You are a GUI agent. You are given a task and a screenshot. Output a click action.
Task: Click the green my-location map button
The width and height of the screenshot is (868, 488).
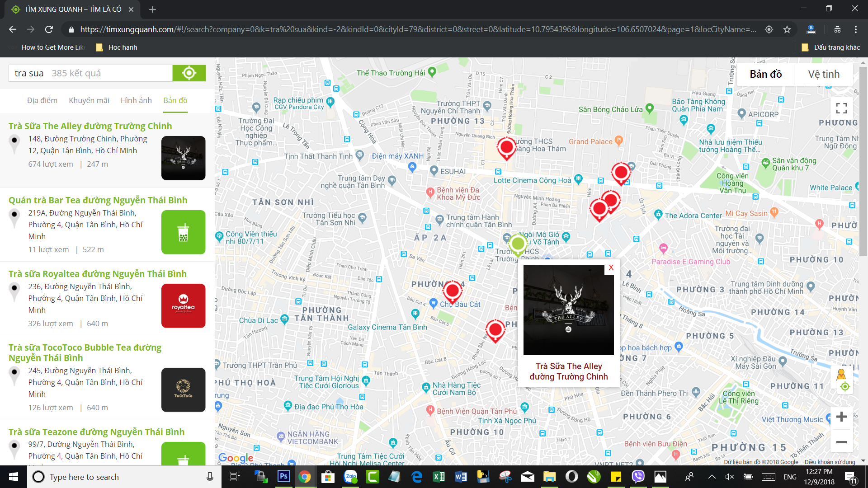[x=845, y=387]
